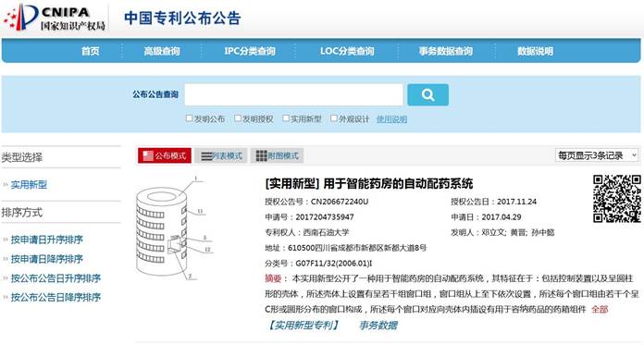Switch to 公布模式 view icon
The height and width of the screenshot is (345, 644).
click(165, 155)
